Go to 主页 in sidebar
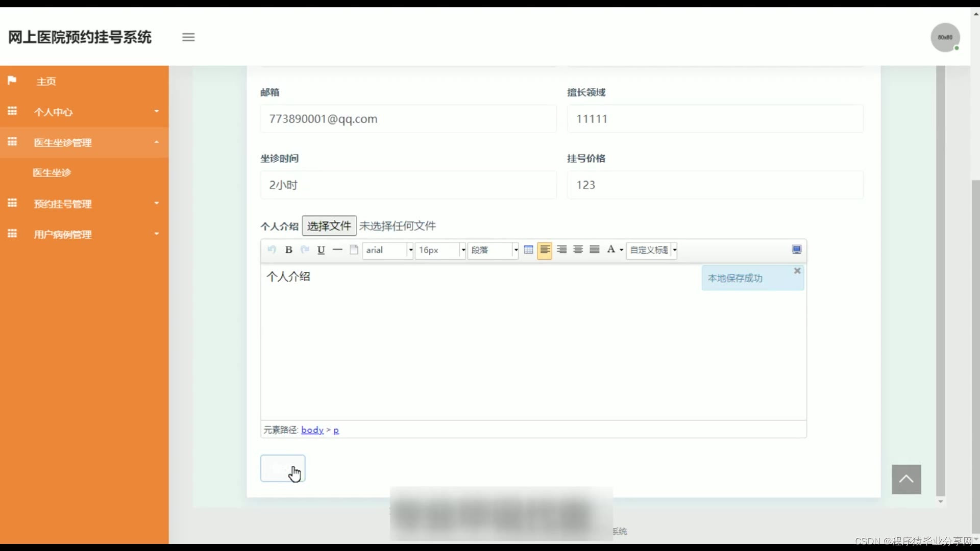Image resolution: width=980 pixels, height=551 pixels. point(46,82)
